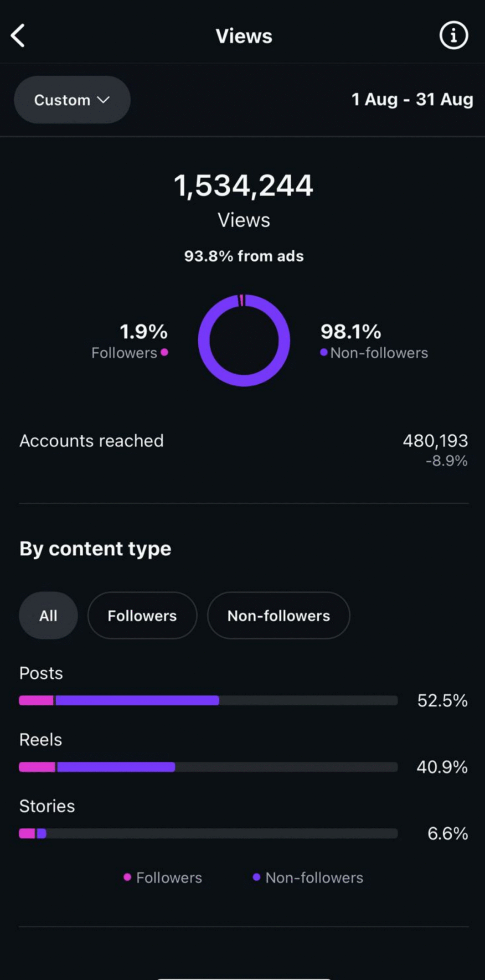Click the Posts progress bar

(208, 701)
